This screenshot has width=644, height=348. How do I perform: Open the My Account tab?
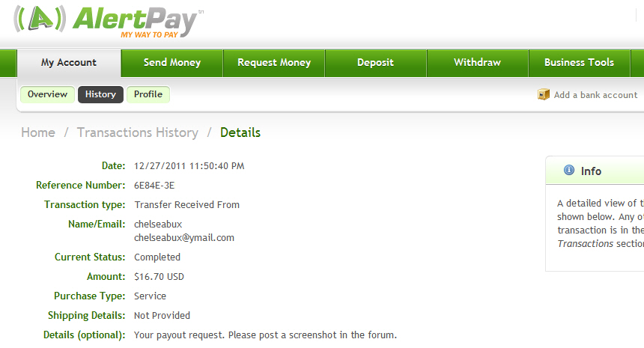pos(69,63)
